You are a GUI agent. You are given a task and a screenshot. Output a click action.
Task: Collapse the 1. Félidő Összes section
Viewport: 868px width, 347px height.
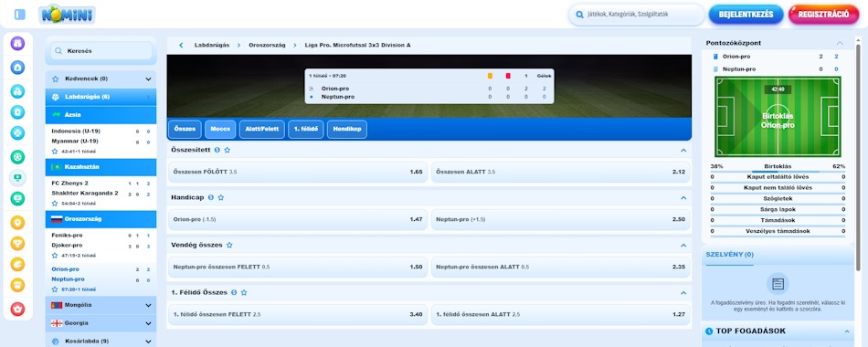(x=683, y=293)
